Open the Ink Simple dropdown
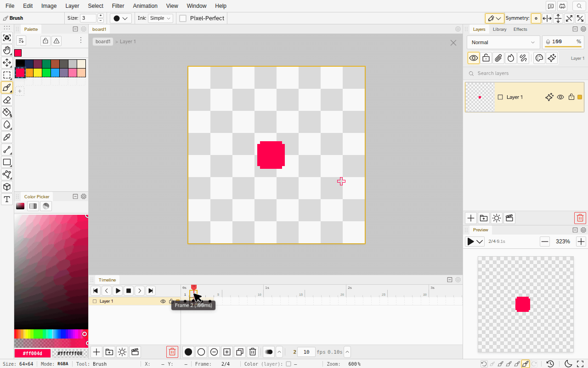Viewport: 588px width, 368px height. pos(160,18)
